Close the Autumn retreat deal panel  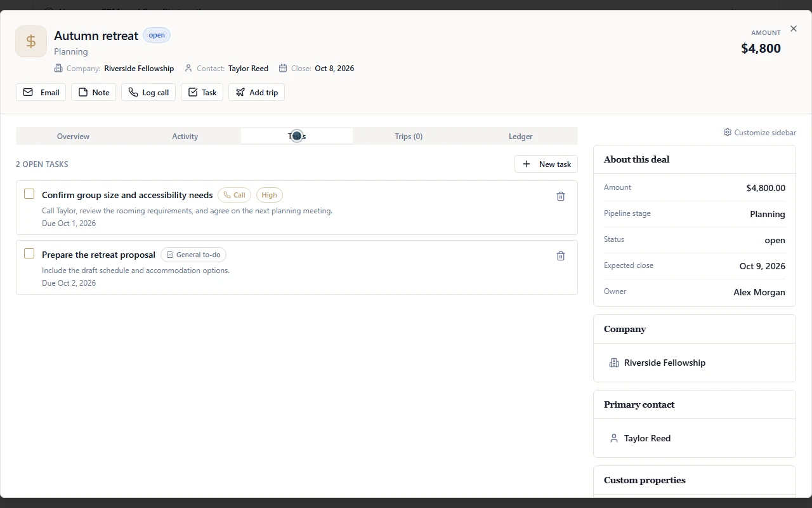794,29
